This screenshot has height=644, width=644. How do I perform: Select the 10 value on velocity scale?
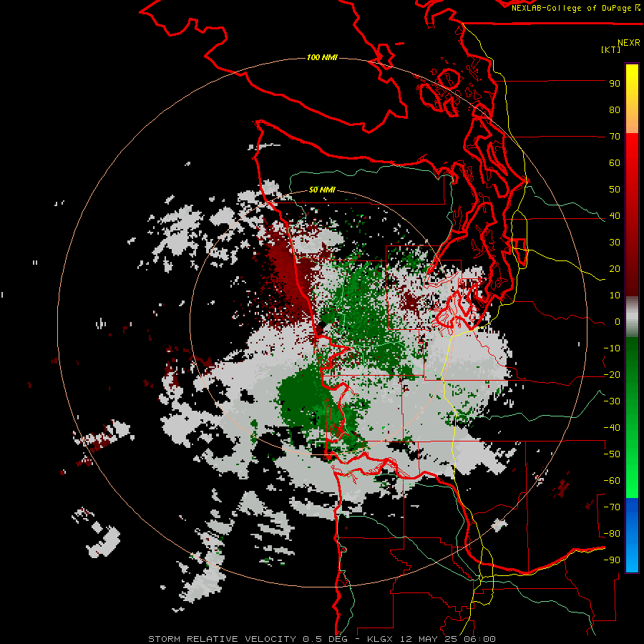point(615,296)
